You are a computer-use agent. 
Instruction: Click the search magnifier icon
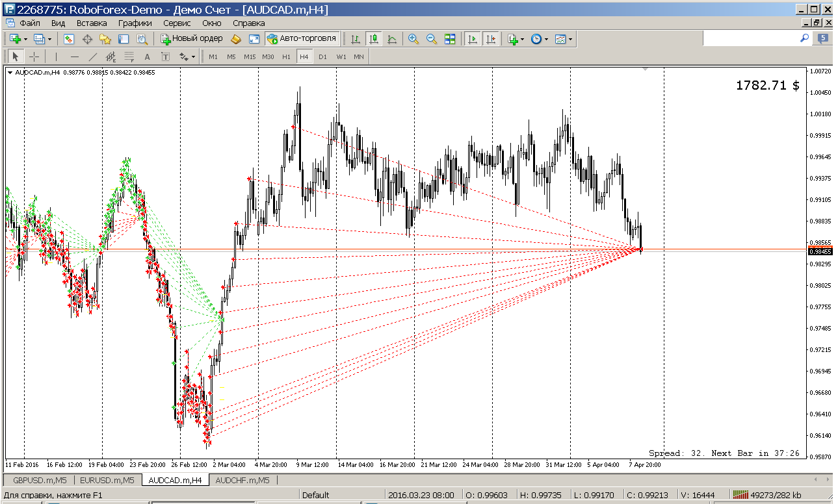coord(804,39)
